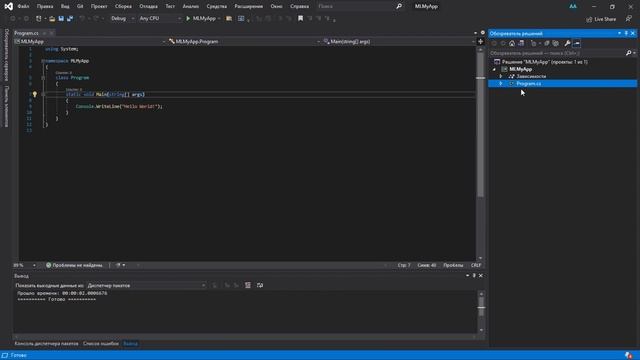Click Show All Files icon in Solution Explorer
The height and width of the screenshot is (360, 640).
pos(556,43)
